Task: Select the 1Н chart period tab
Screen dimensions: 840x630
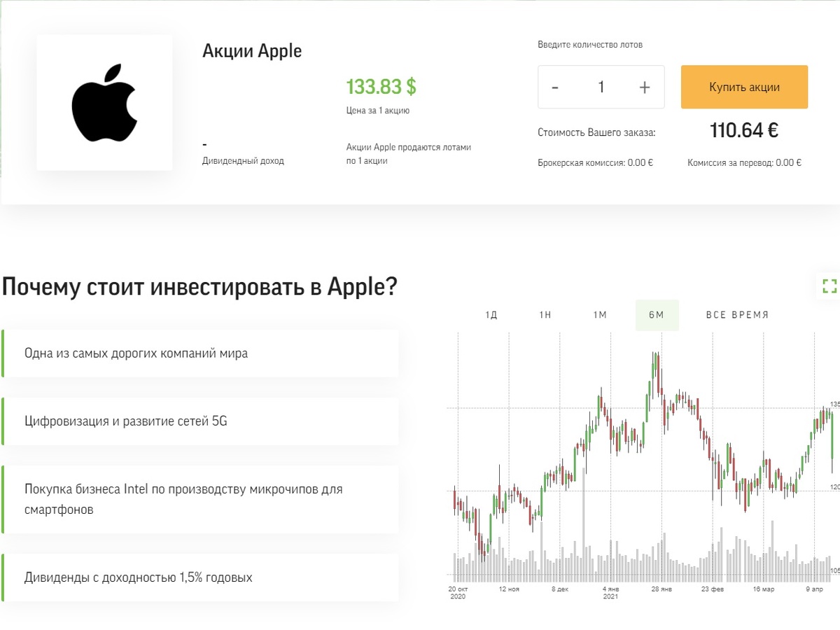Action: point(545,315)
